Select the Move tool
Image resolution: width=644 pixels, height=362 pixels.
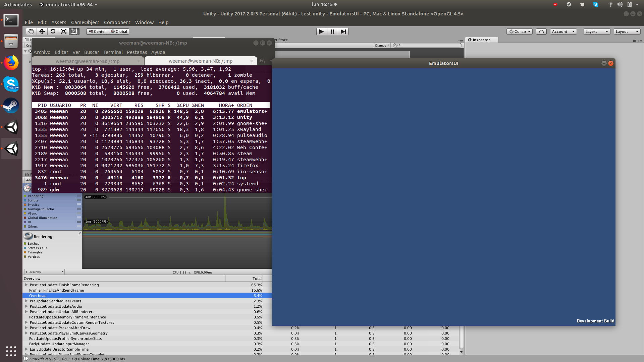(x=42, y=31)
